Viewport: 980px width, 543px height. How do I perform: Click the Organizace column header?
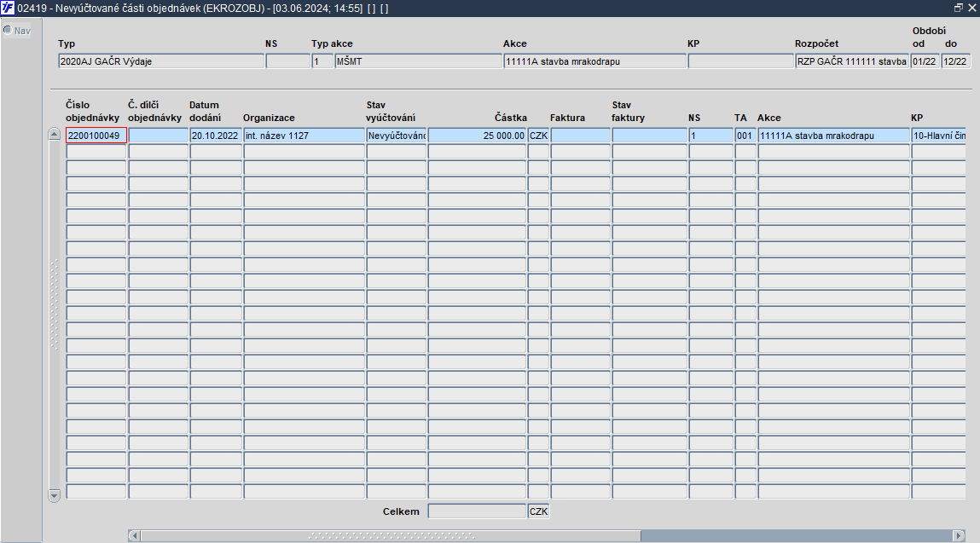pos(269,118)
